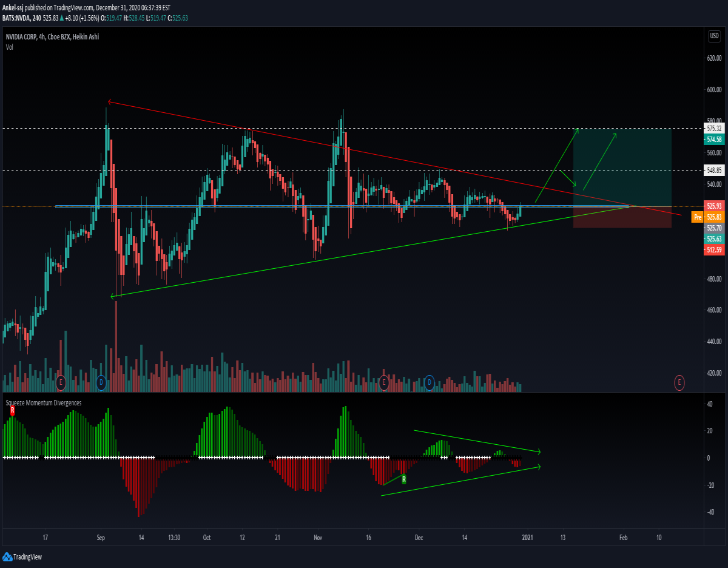The height and width of the screenshot is (568, 728).
Task: Click the Vol indicator label
Action: [x=10, y=47]
